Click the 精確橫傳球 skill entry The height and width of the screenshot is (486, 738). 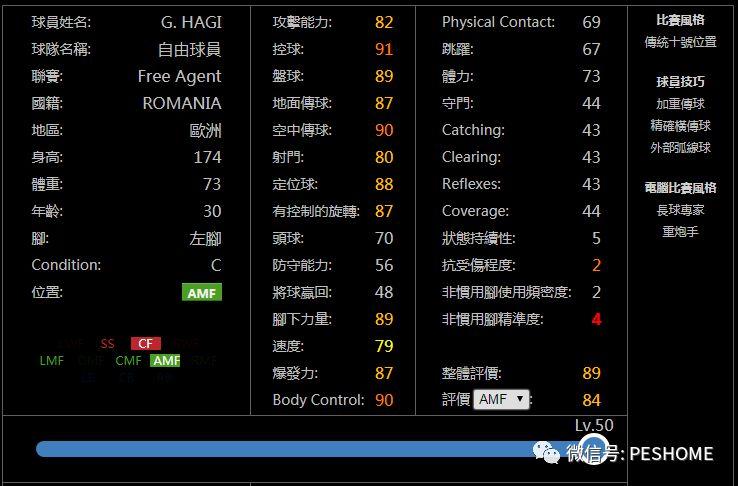(x=681, y=126)
